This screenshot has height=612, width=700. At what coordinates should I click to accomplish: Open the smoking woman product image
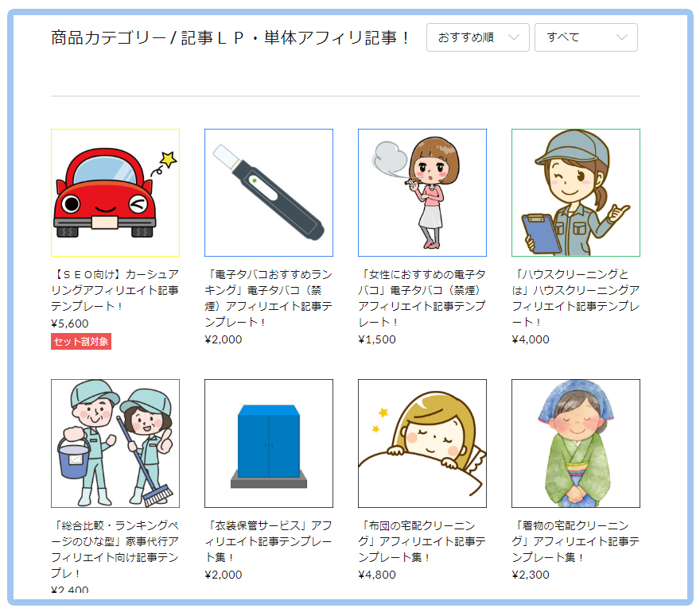[422, 192]
